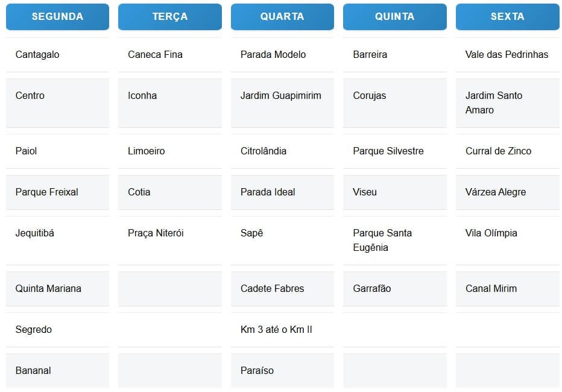Image resolution: width=562 pixels, height=392 pixels.
Task: Select the Jardim Santo Amaro entry
Action: 494,103
